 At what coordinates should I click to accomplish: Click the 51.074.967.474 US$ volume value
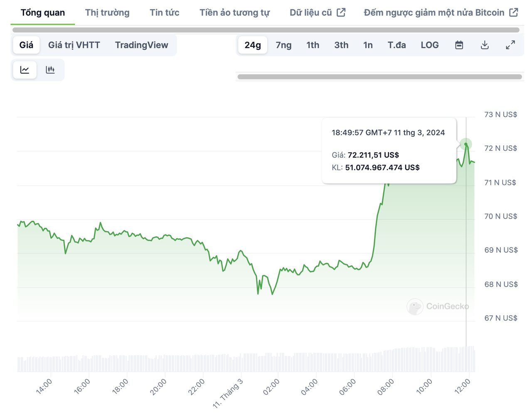click(382, 168)
